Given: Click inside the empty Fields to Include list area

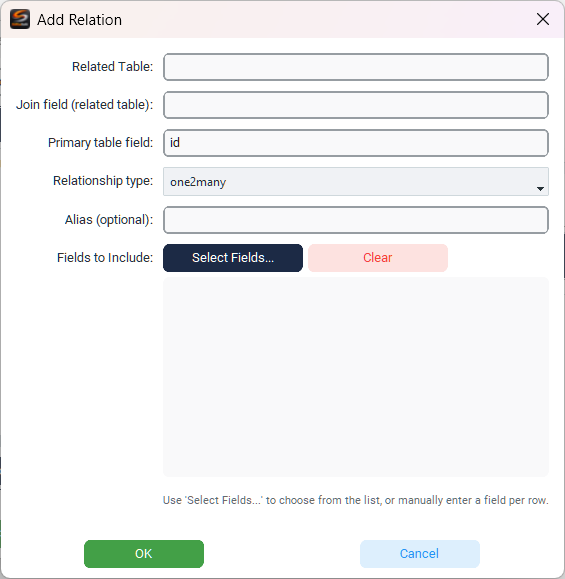Looking at the screenshot, I should [x=356, y=377].
